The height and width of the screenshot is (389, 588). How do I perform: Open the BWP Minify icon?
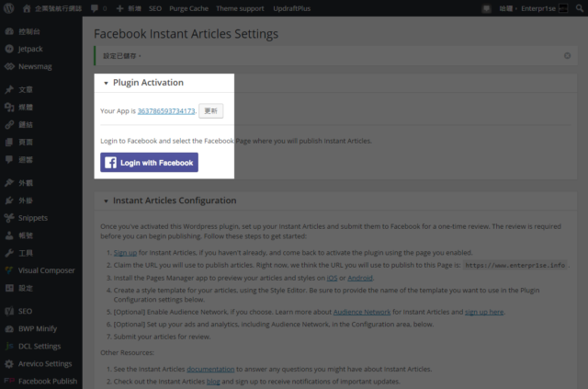coord(9,328)
